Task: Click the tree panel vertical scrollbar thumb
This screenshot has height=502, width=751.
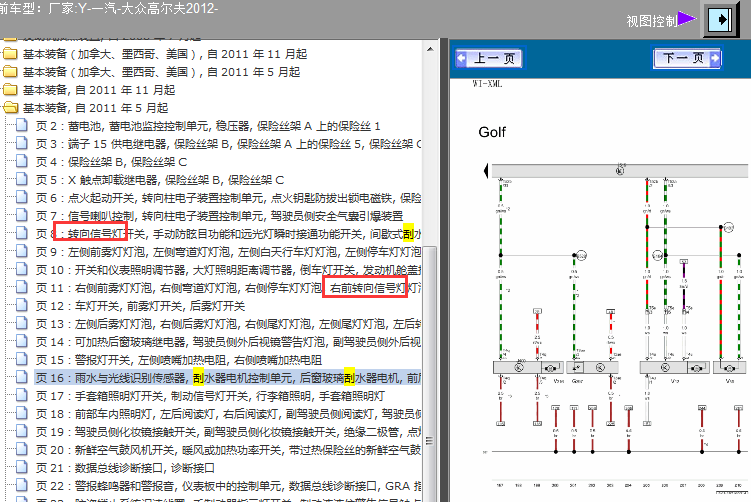Action: click(x=430, y=374)
